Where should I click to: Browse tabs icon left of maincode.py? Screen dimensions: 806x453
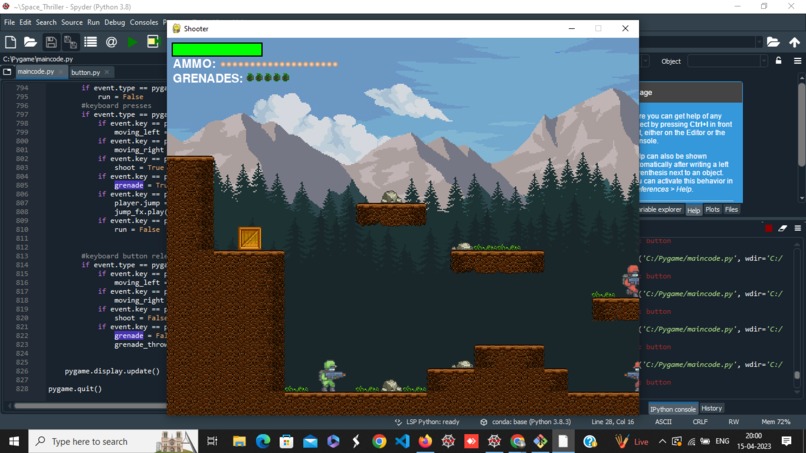(x=7, y=72)
